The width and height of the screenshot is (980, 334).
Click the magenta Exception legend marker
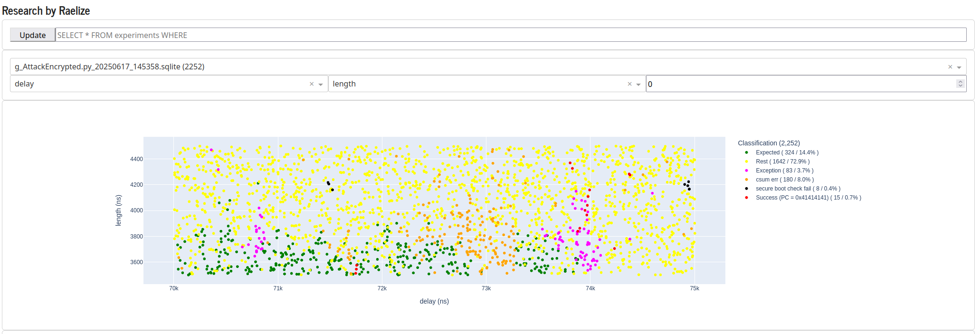click(x=746, y=171)
